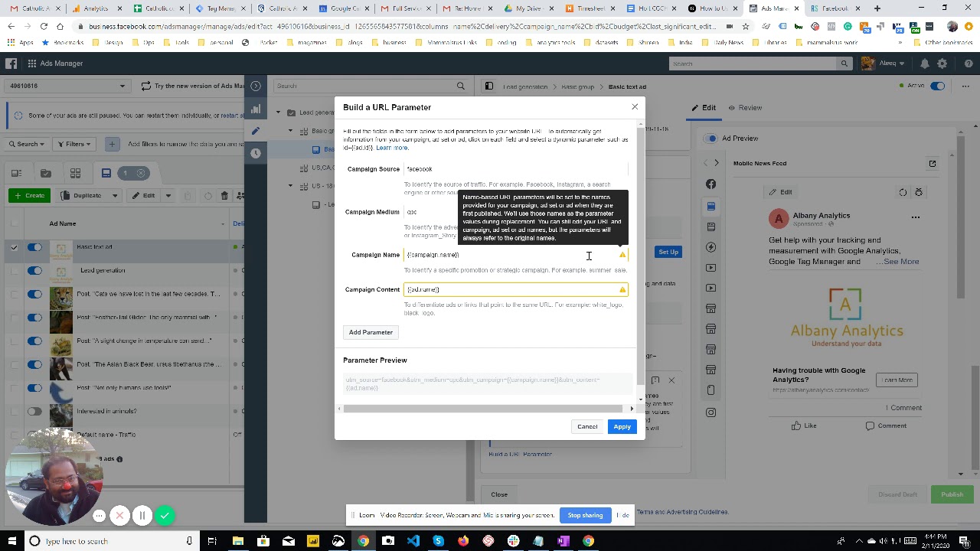Turn off the Lead generation ad toggle
The image size is (980, 551).
pyautogui.click(x=34, y=270)
